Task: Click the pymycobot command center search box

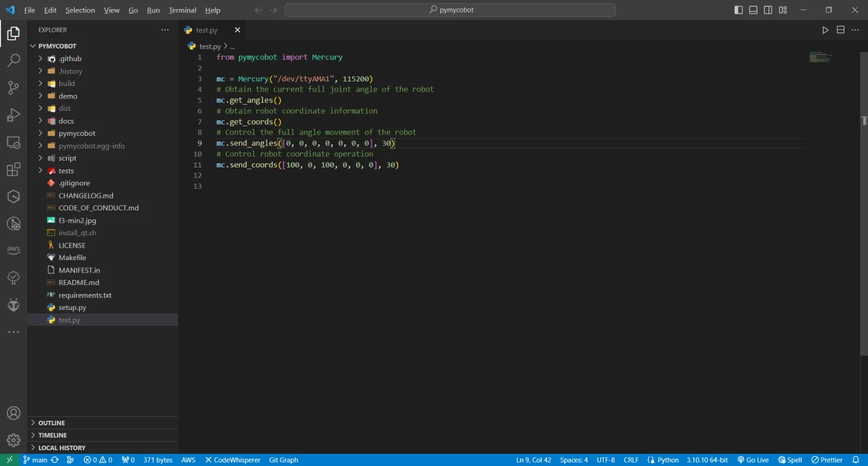Action: click(x=450, y=10)
